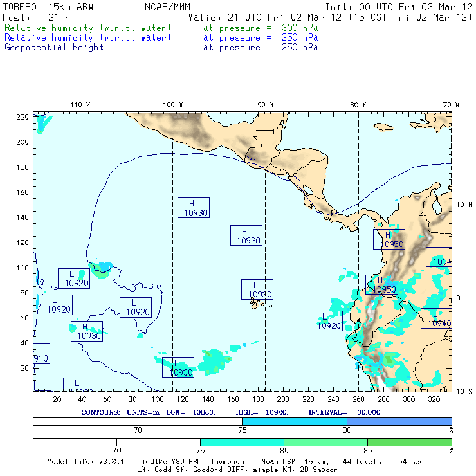Click 'Model Info: V3.3.1' text
This screenshot has width=476, height=476.
pos(86,462)
